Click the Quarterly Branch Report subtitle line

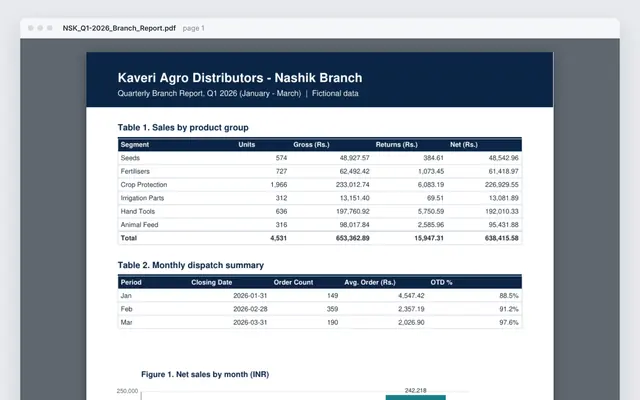pos(238,93)
